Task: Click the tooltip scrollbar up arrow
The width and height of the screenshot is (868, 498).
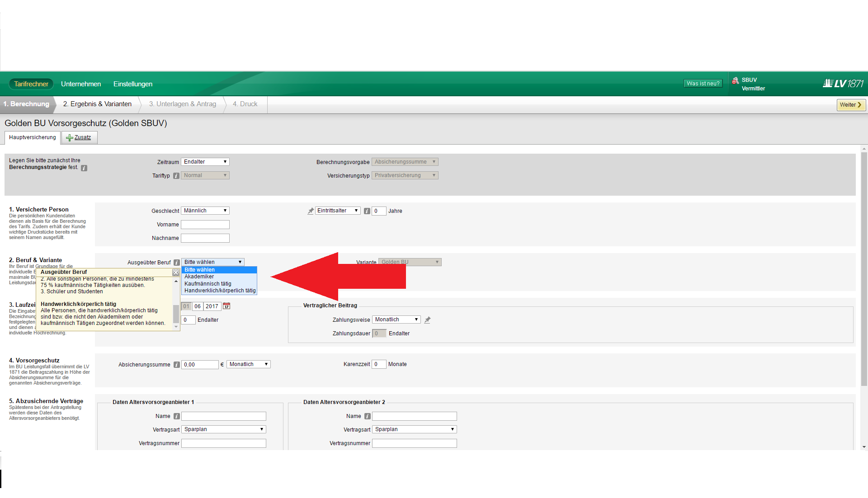Action: click(176, 281)
